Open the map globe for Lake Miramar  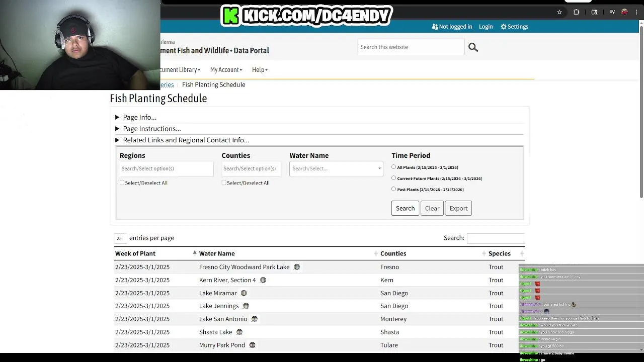click(x=244, y=293)
